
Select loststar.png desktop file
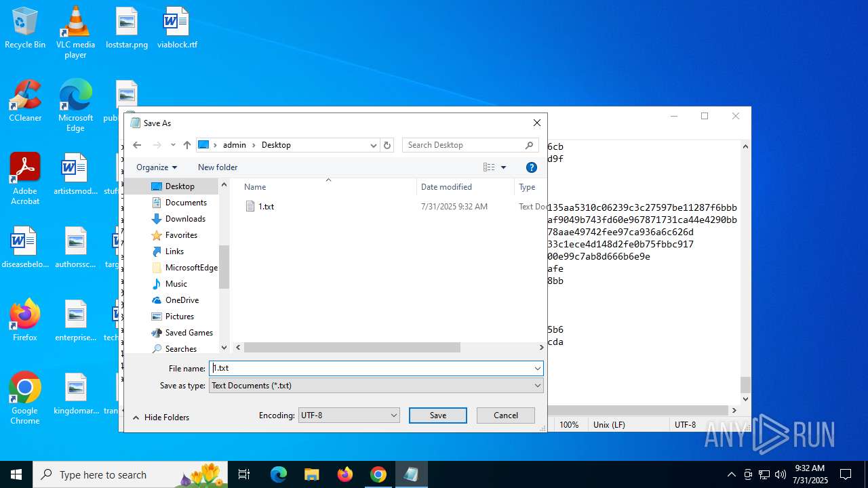127,28
